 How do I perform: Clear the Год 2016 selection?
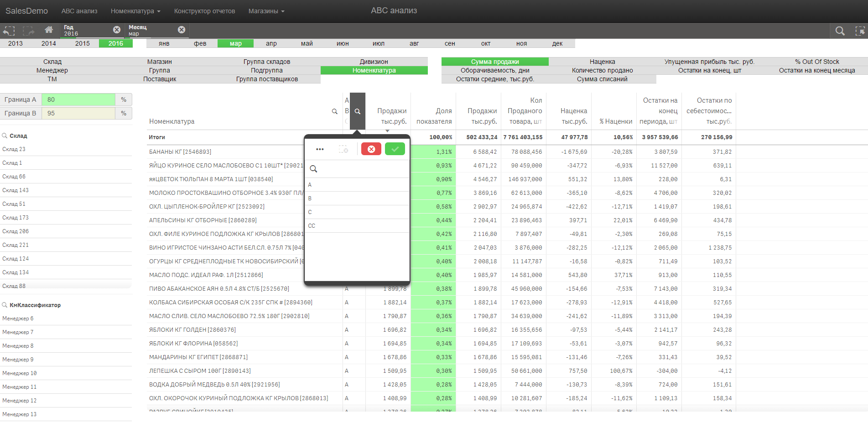click(x=117, y=30)
